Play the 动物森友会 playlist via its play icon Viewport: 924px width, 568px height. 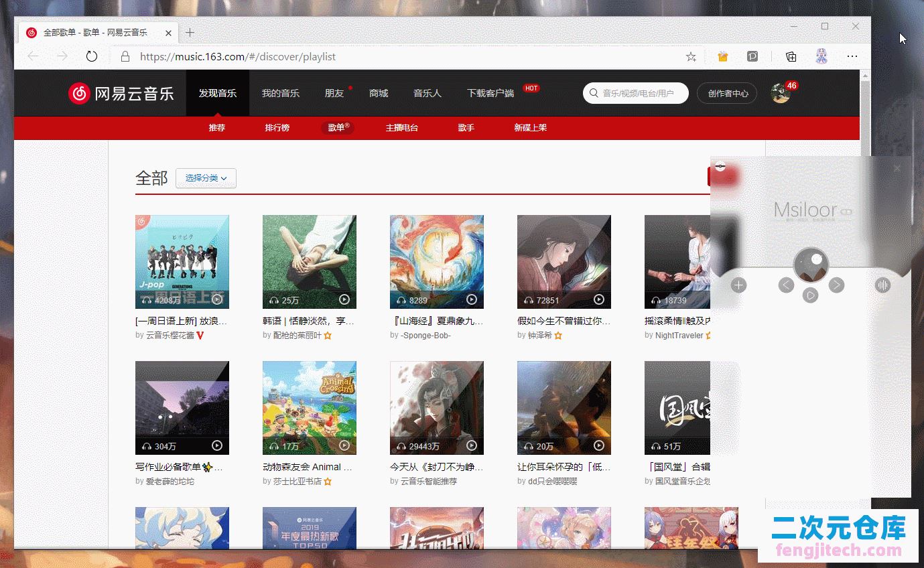[344, 445]
